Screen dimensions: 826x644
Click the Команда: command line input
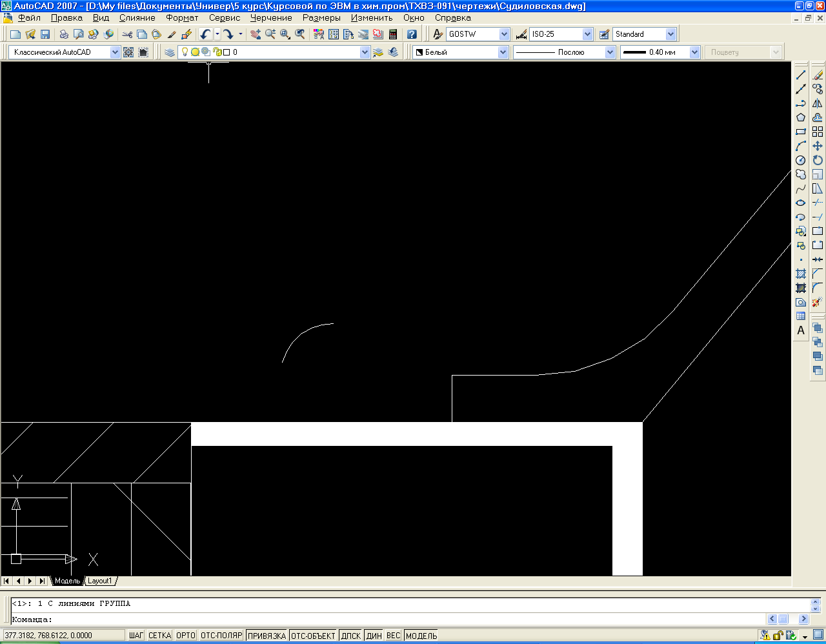(x=387, y=619)
